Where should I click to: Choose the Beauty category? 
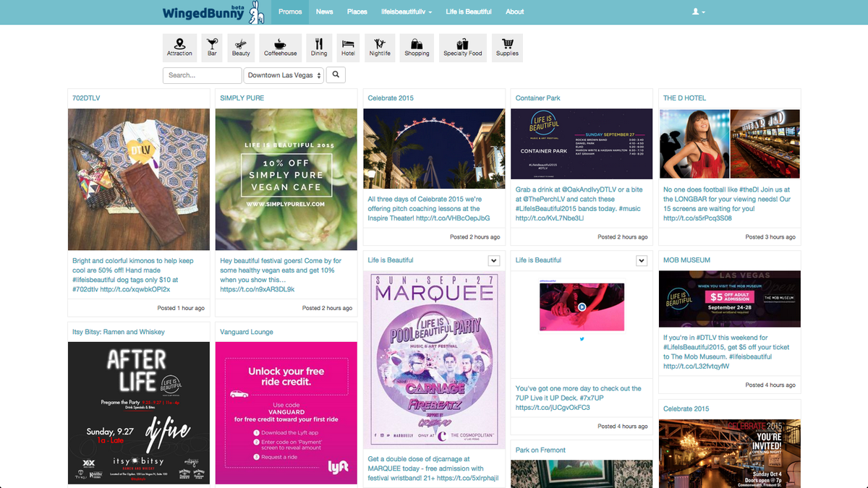point(241,48)
